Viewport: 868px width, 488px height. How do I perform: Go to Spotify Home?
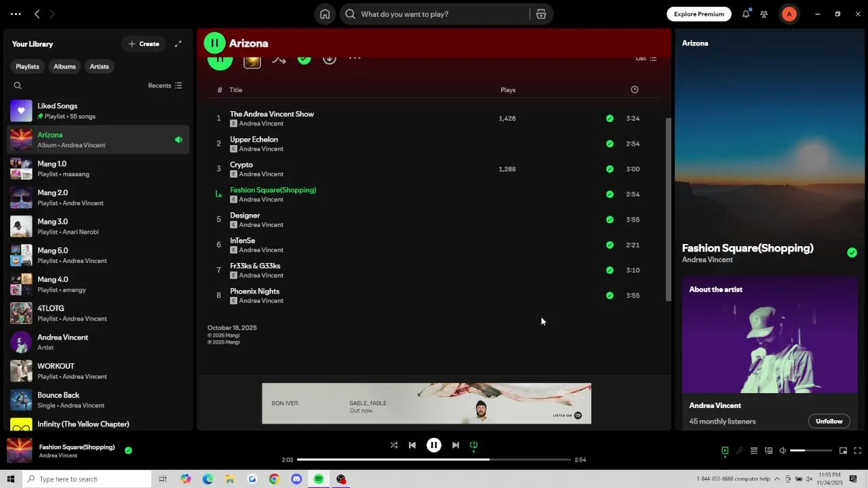coord(325,14)
